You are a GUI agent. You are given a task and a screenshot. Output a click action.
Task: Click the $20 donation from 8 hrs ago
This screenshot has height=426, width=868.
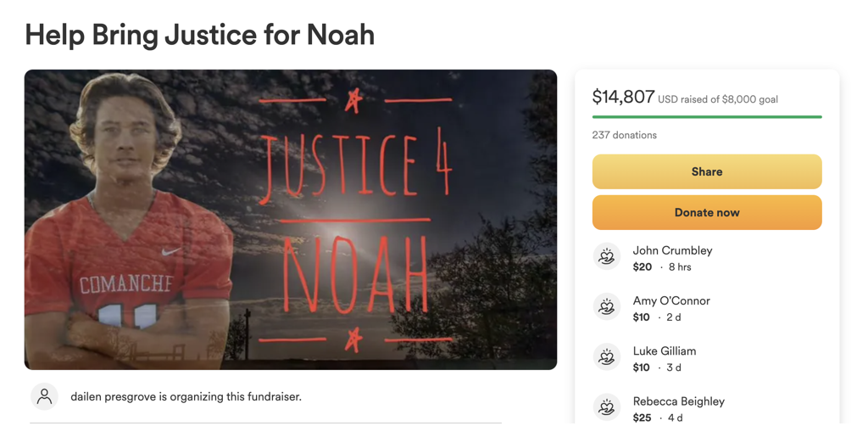[x=643, y=267]
